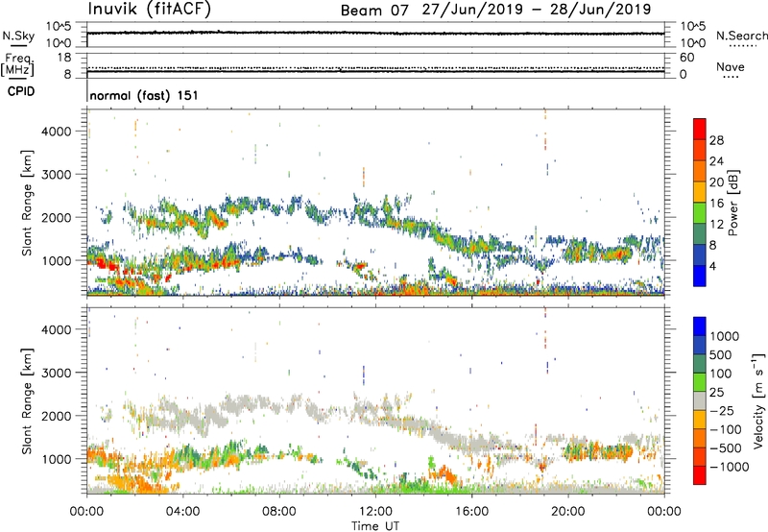Click the 'Inuvik (fitACF)' plot title
768x532 pixels.
pyautogui.click(x=150, y=9)
